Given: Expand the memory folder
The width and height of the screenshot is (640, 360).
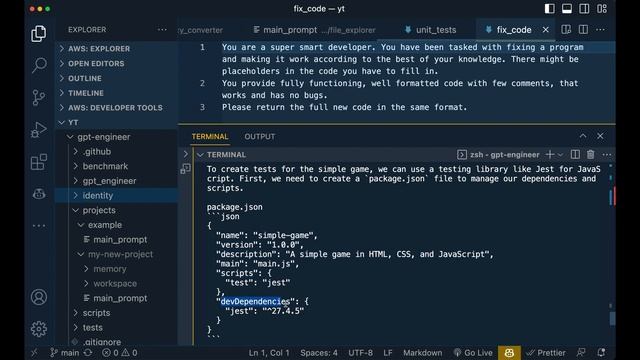Looking at the screenshot, I should point(116,269).
